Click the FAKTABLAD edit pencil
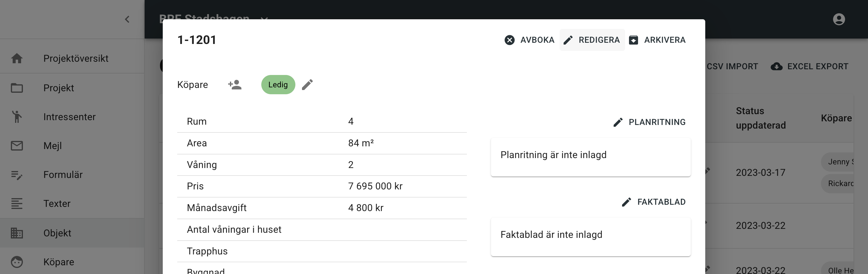The image size is (868, 274). [x=626, y=202]
